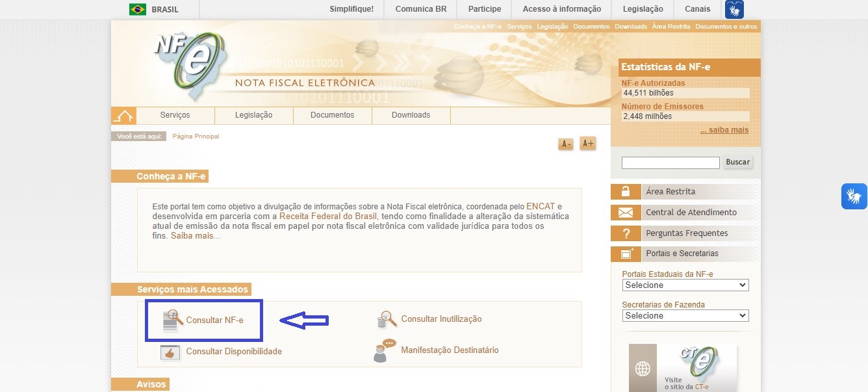Click Página Principal breadcrumb
Viewport: 868px width, 392px height.
(x=196, y=137)
